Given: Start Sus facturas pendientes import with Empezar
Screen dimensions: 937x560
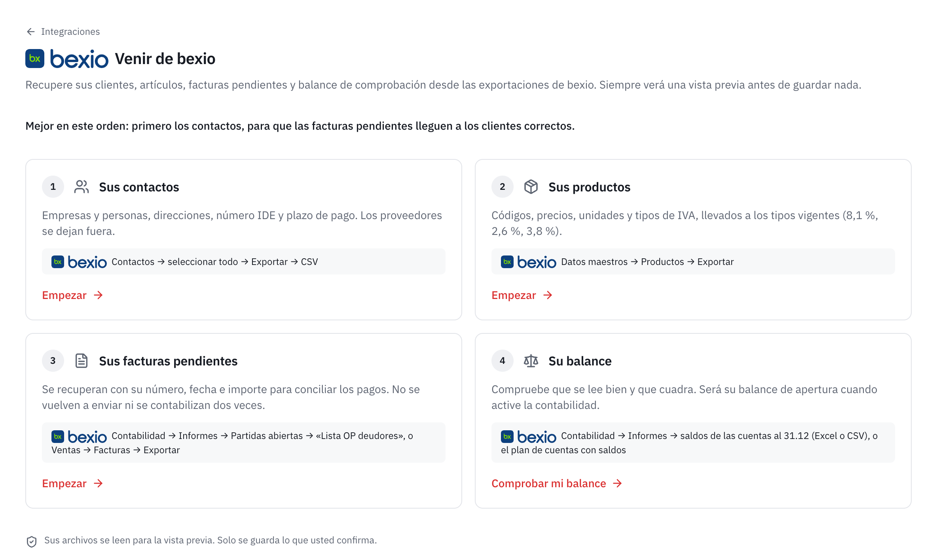Looking at the screenshot, I should point(73,483).
